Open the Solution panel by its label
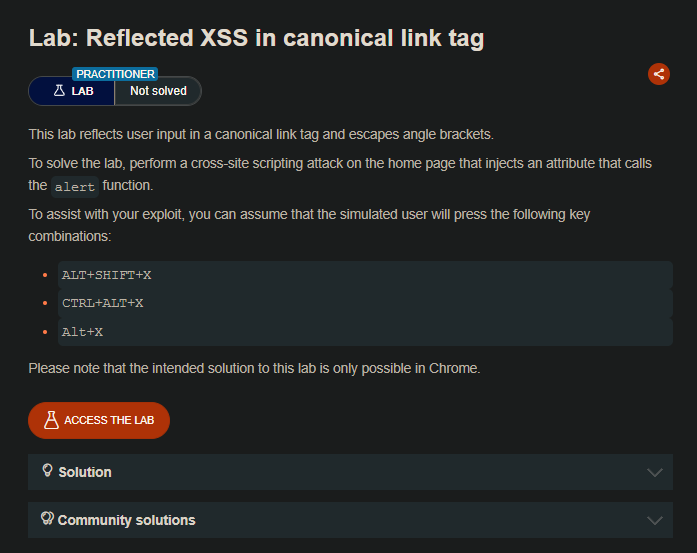 click(85, 472)
